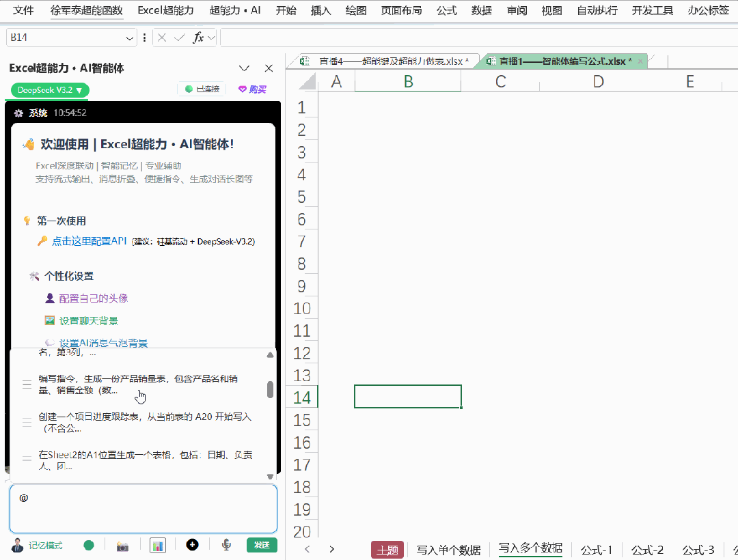The height and width of the screenshot is (560, 738).
Task: Close the Excel超能力 AI智能体 panel
Action: (x=269, y=69)
